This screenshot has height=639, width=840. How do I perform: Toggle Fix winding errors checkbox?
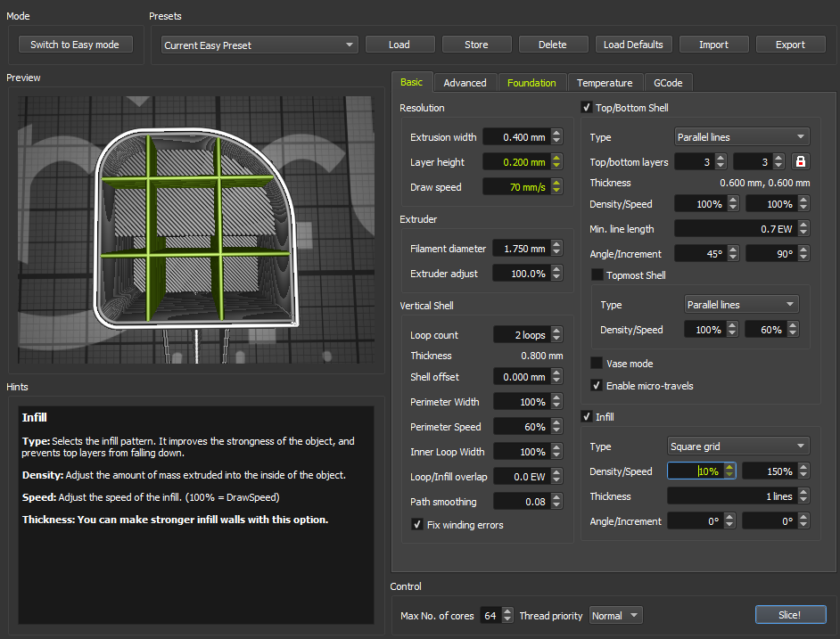point(417,525)
